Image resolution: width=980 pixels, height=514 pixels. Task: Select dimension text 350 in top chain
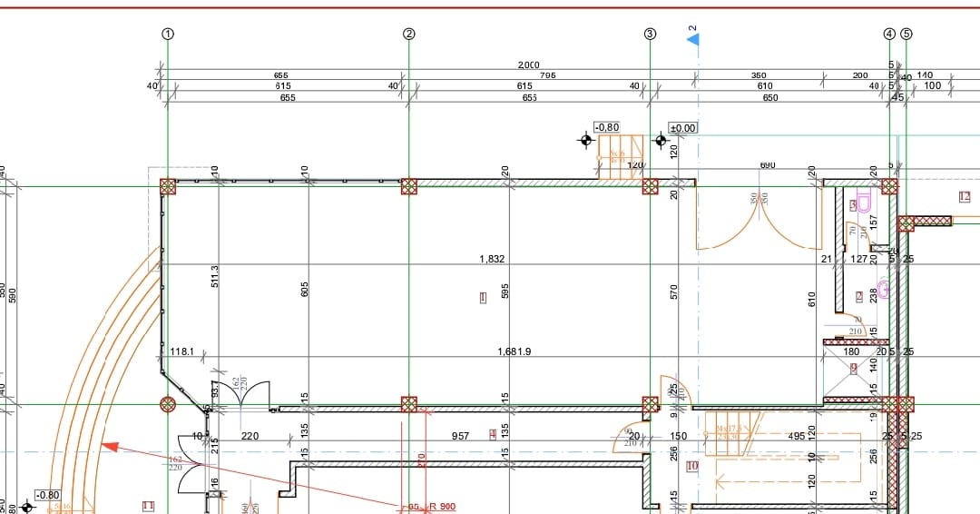758,75
